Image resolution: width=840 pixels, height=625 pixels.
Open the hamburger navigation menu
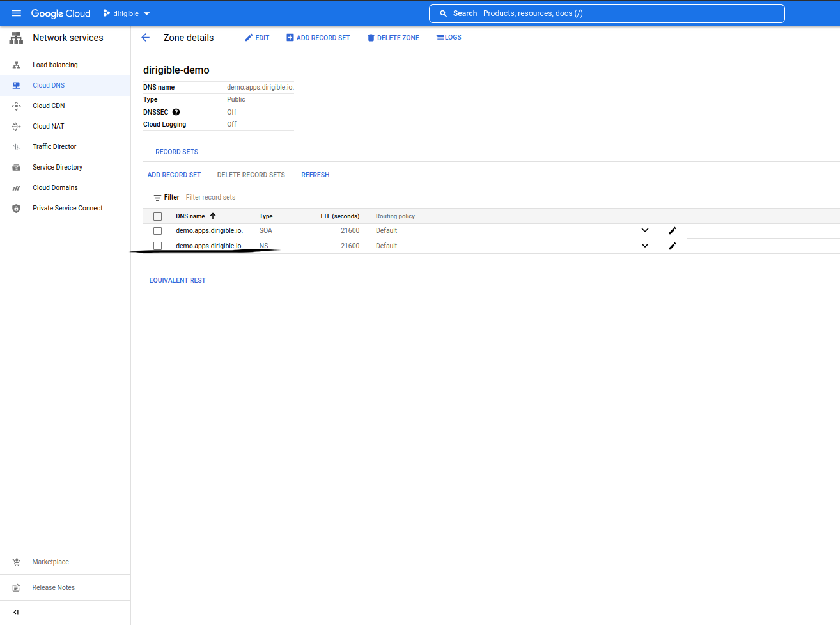coord(17,13)
